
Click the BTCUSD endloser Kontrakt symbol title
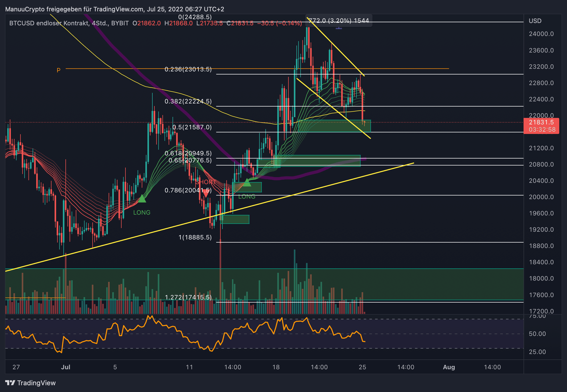click(x=69, y=23)
